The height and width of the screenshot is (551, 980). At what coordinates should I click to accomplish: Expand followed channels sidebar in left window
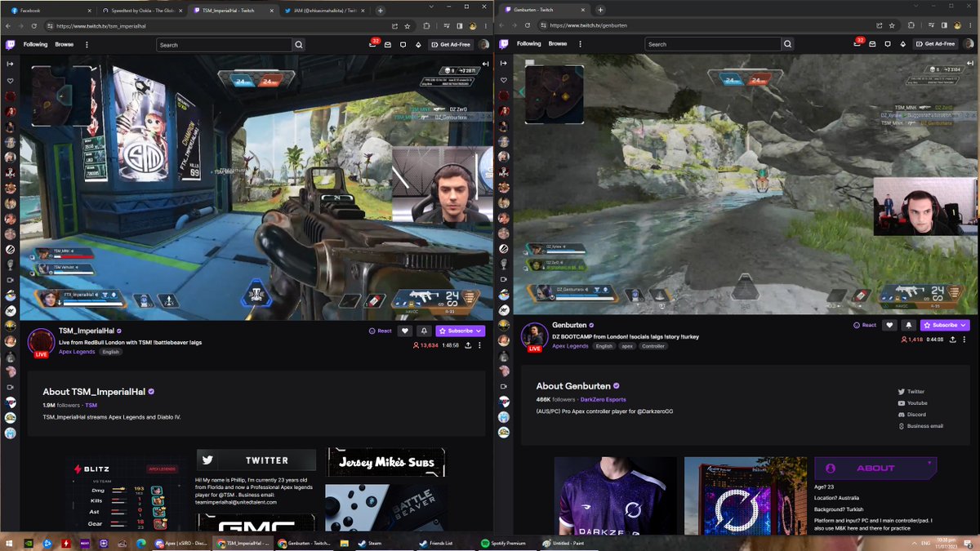click(x=11, y=64)
